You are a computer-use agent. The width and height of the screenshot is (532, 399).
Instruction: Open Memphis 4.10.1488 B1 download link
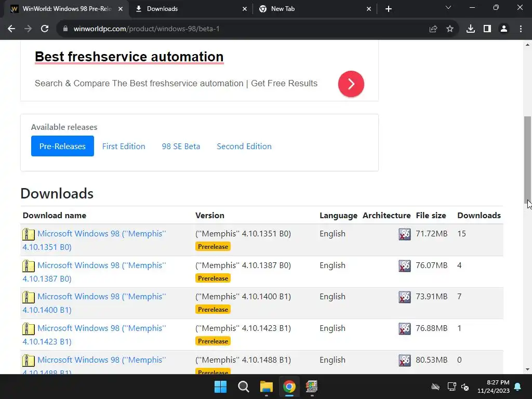(x=95, y=366)
